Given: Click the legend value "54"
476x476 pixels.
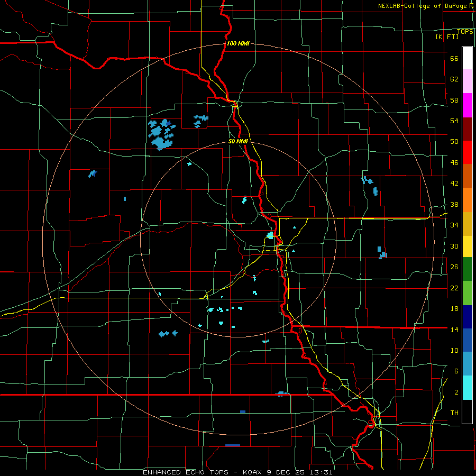Looking at the screenshot, I should coord(454,121).
